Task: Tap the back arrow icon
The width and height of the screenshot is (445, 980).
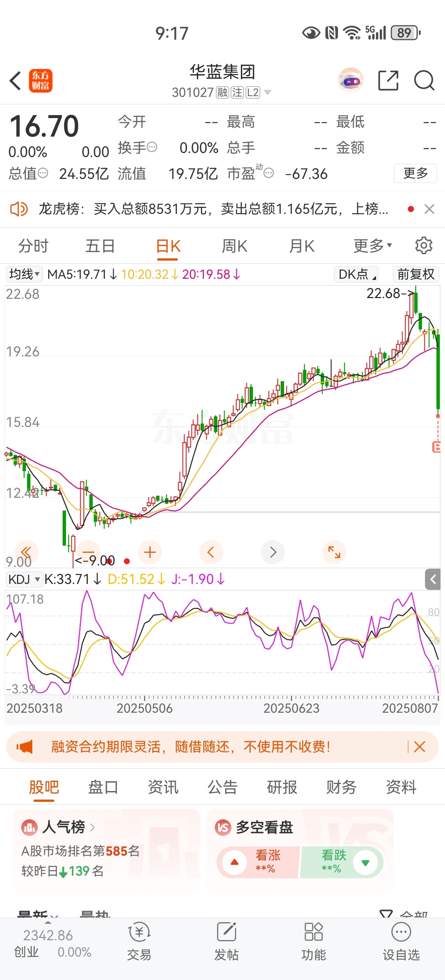Action: click(15, 81)
